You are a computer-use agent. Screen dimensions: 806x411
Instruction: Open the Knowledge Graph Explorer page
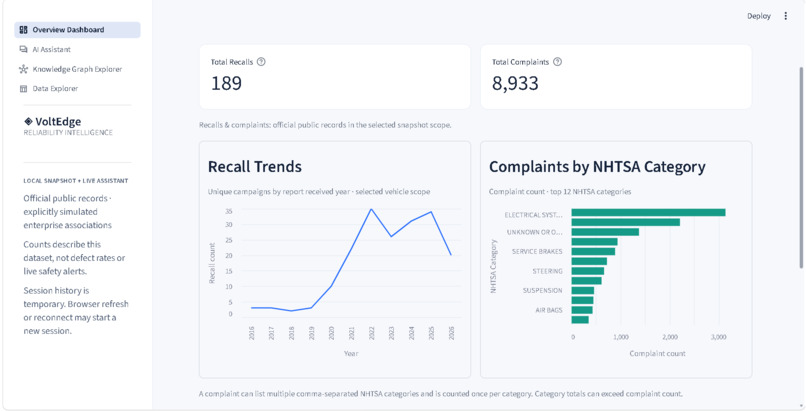tap(77, 69)
